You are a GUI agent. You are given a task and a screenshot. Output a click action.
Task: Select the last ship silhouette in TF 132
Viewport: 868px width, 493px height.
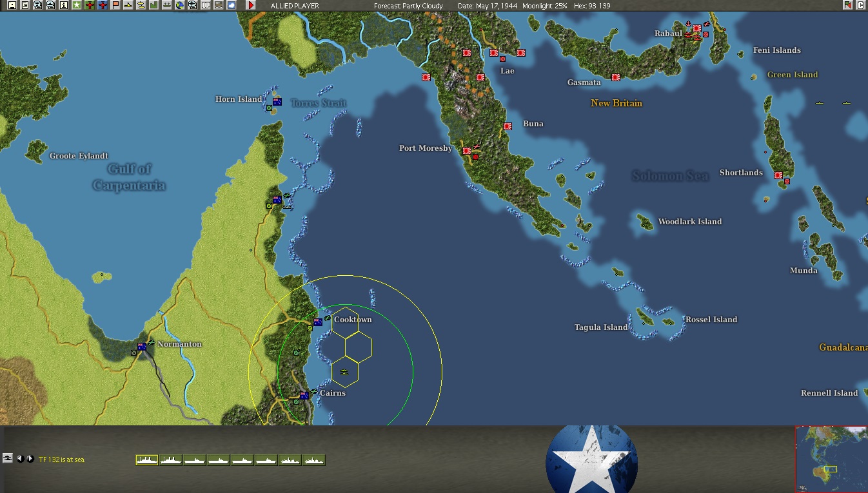[x=314, y=459]
